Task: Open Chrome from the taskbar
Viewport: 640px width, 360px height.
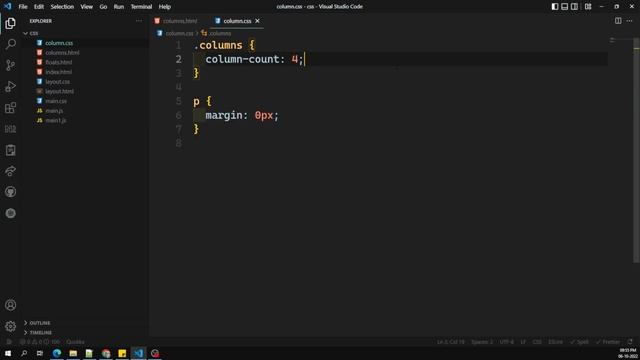Action: [x=106, y=353]
